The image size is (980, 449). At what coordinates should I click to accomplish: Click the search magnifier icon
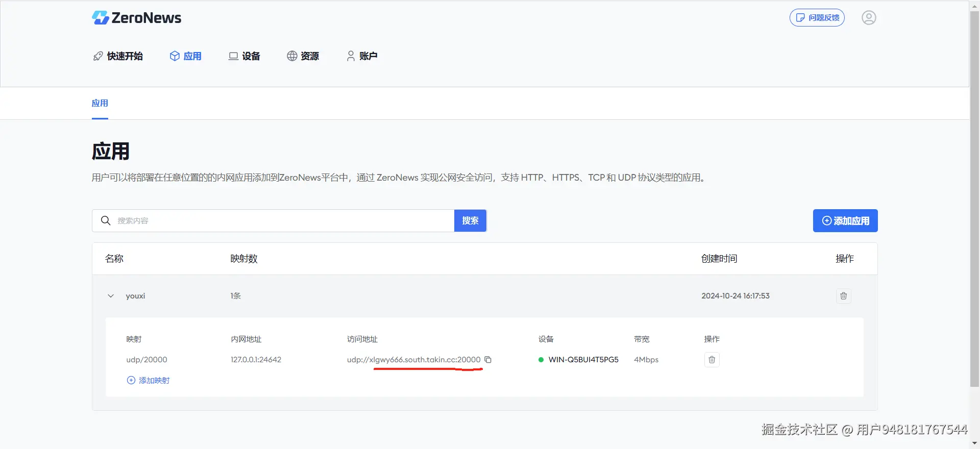106,220
